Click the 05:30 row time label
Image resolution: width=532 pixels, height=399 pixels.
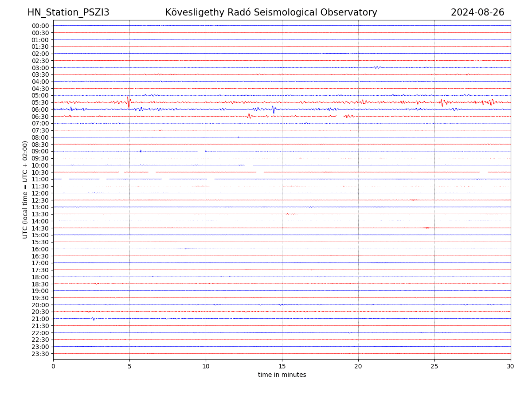(40, 102)
